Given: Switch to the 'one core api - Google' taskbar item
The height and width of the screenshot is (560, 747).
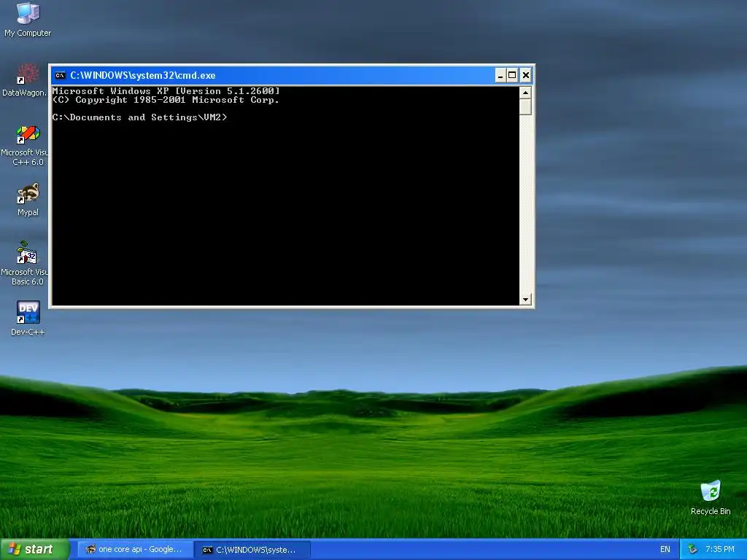Looking at the screenshot, I should click(x=135, y=550).
